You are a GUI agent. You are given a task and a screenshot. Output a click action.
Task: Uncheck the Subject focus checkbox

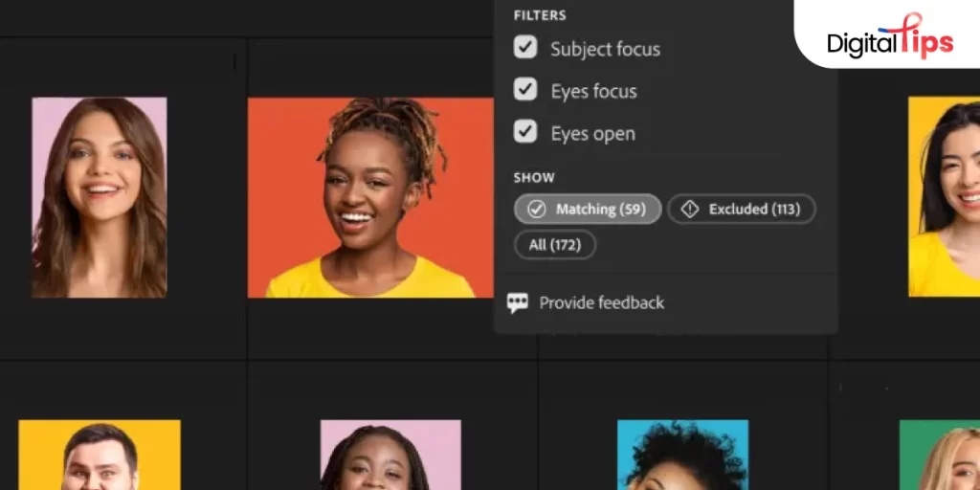pyautogui.click(x=525, y=47)
